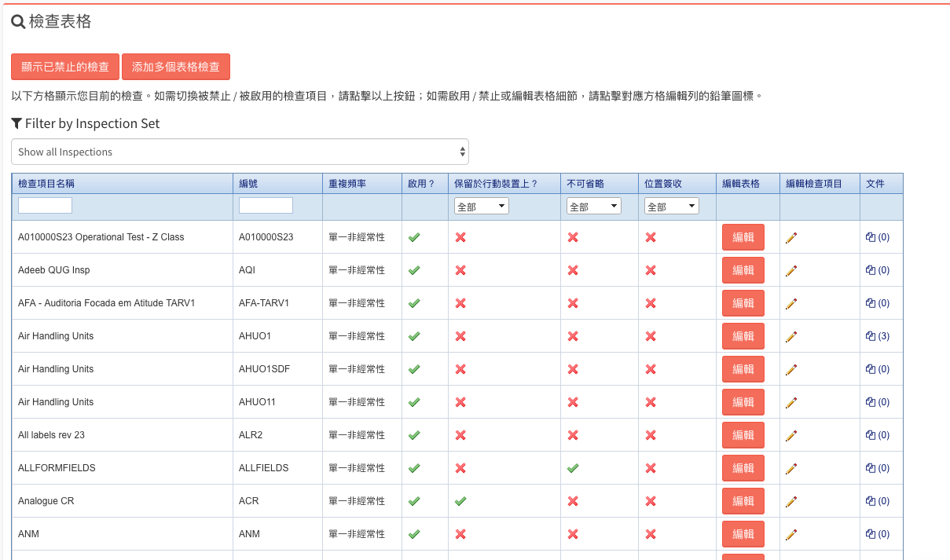Click pencil icon for Analogue CR row

click(791, 501)
